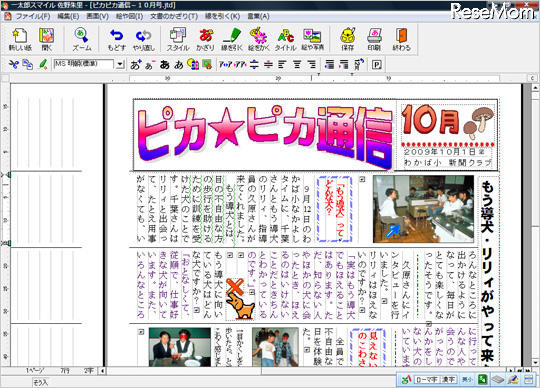This screenshot has width=540, height=388.
Task: Open the ズーム zoom tool
Action: coord(82,39)
